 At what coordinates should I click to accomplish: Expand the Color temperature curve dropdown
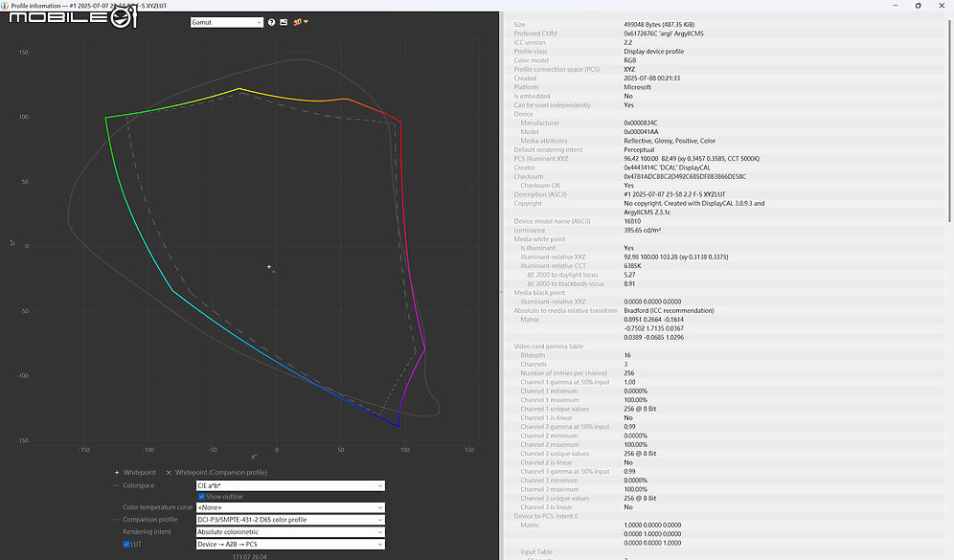pyautogui.click(x=290, y=507)
